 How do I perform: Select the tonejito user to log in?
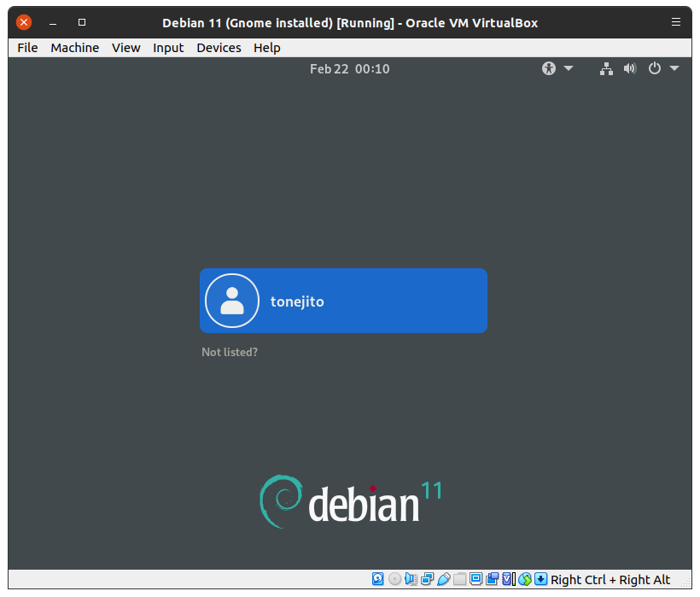click(x=343, y=301)
